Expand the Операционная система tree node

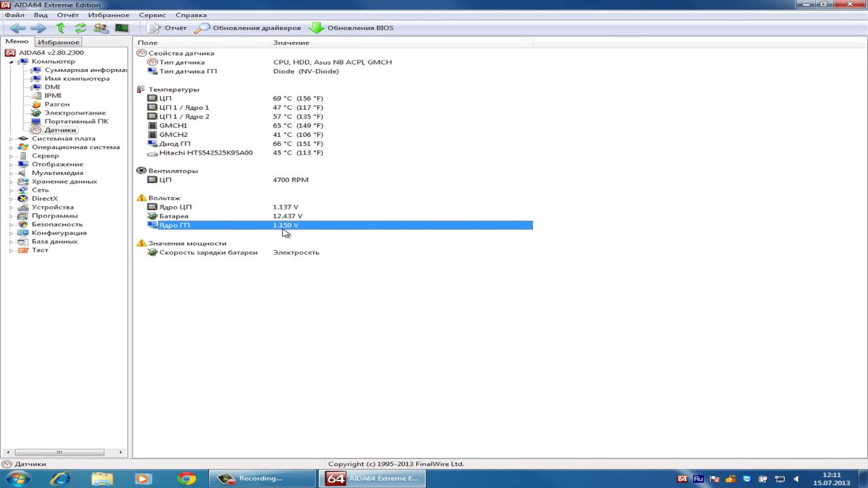pos(11,147)
